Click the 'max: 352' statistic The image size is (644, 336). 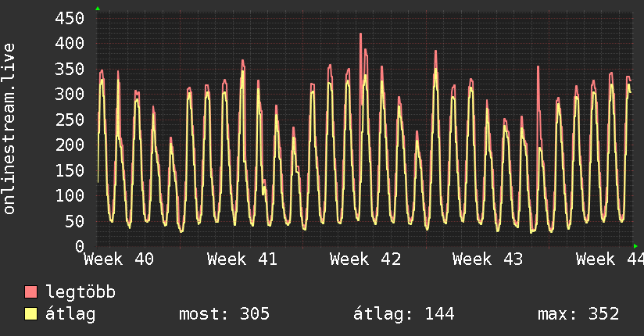pyautogui.click(x=578, y=314)
